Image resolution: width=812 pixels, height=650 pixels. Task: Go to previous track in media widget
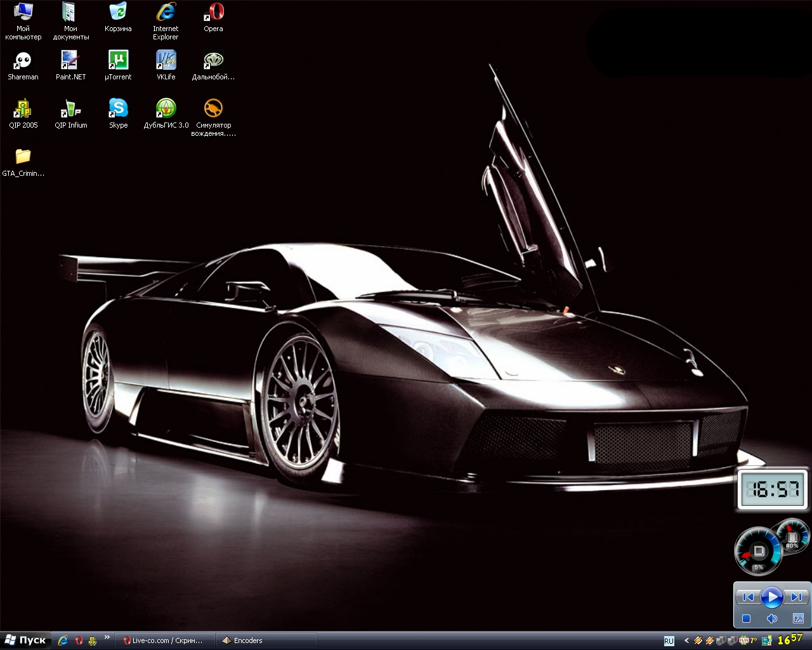(x=748, y=597)
